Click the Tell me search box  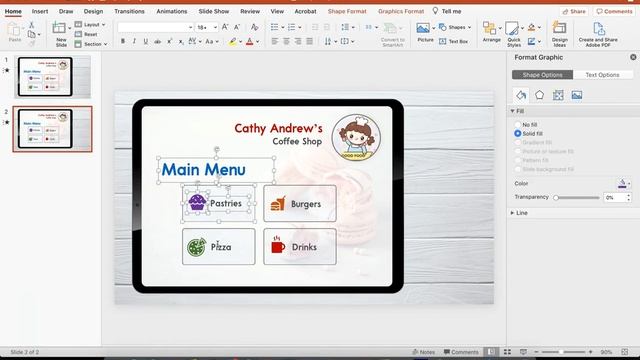447,11
